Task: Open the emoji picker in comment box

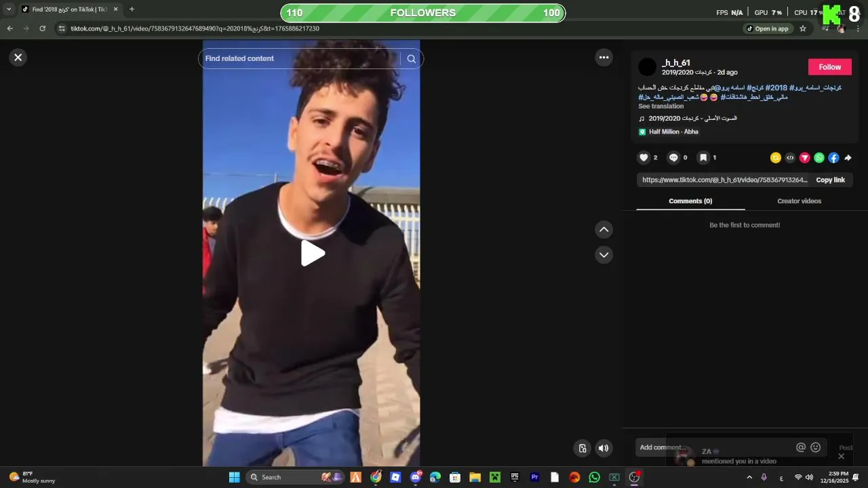Action: pos(816,447)
